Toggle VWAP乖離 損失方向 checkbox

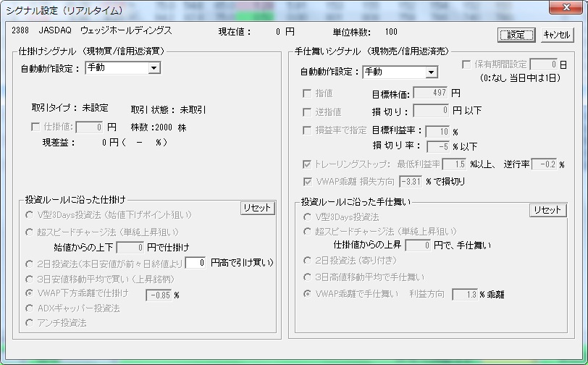click(x=307, y=181)
